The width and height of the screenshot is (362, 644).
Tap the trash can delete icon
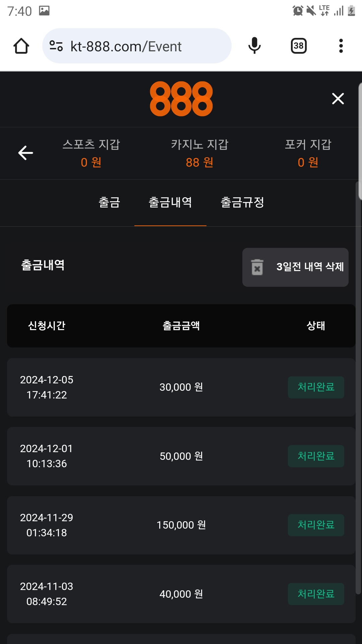257,267
